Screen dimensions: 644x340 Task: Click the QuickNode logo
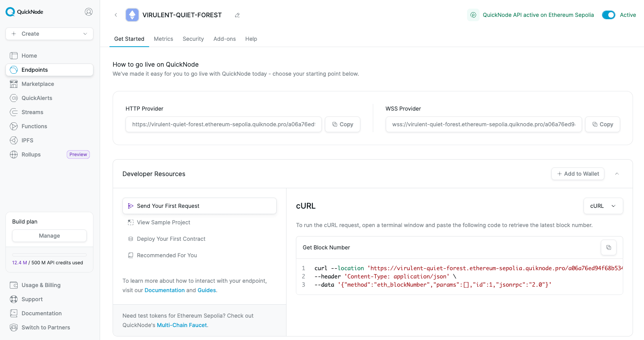click(x=24, y=12)
